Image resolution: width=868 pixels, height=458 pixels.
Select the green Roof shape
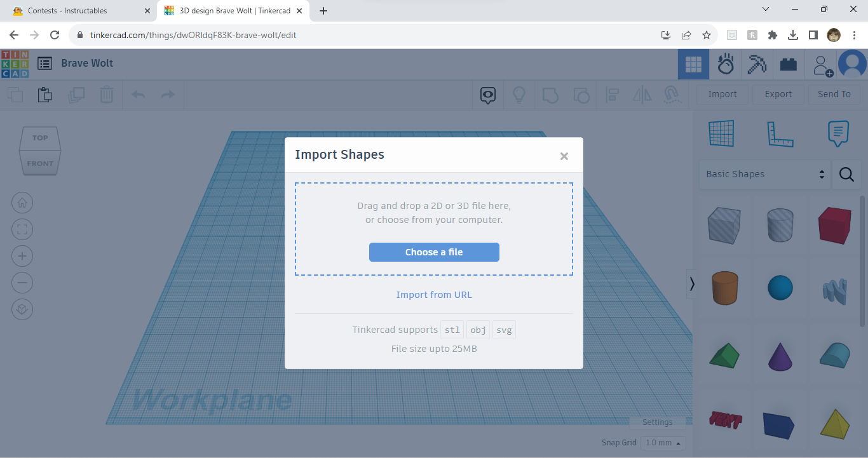[x=724, y=355]
